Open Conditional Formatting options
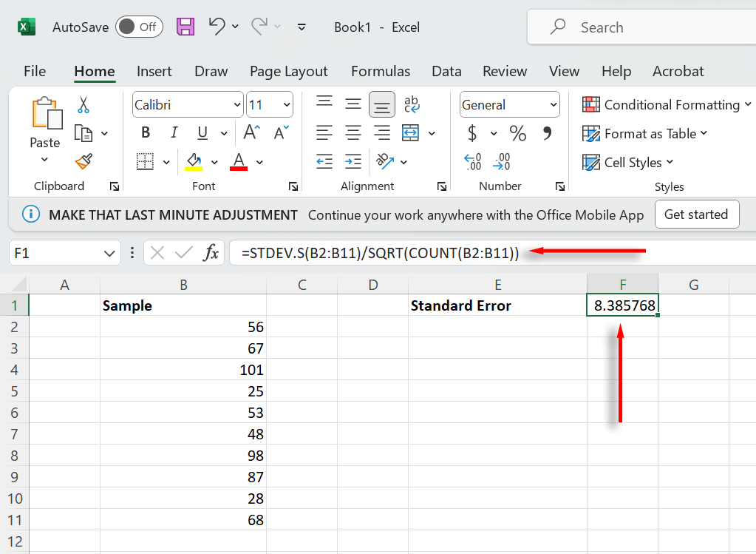756x554 pixels. coord(664,104)
